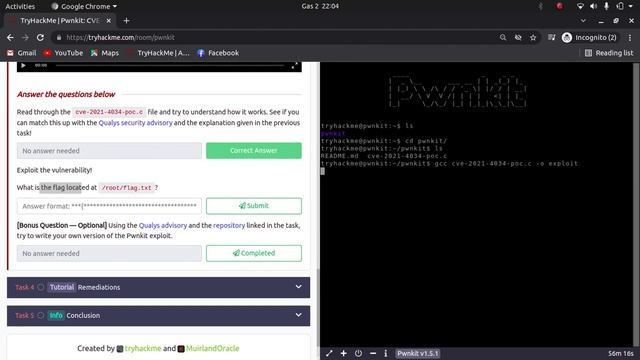Open TryHackMe bookmark in bookmarks bar
This screenshot has width=640, height=360.
tap(158, 53)
